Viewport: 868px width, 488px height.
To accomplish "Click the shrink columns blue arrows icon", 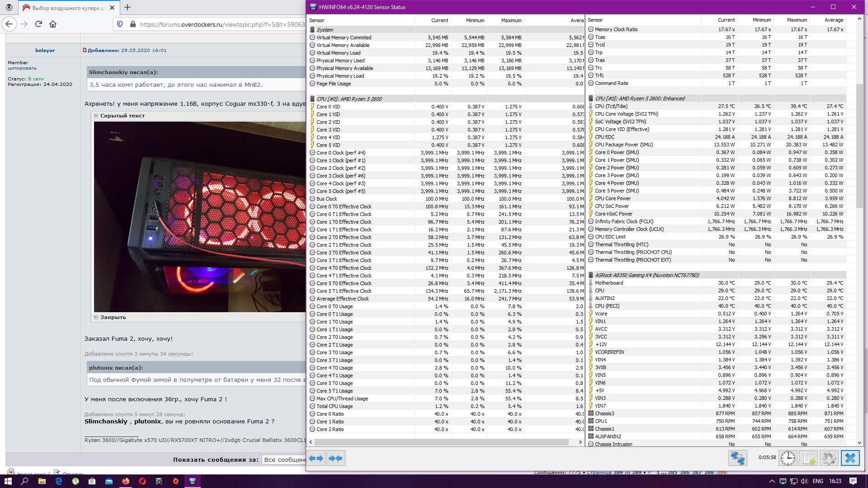I will coord(335,458).
